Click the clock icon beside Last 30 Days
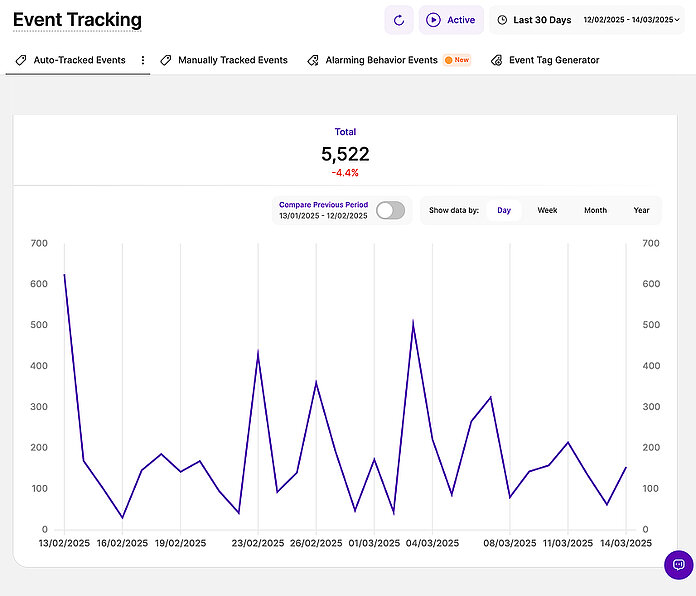696x596 pixels. (502, 20)
